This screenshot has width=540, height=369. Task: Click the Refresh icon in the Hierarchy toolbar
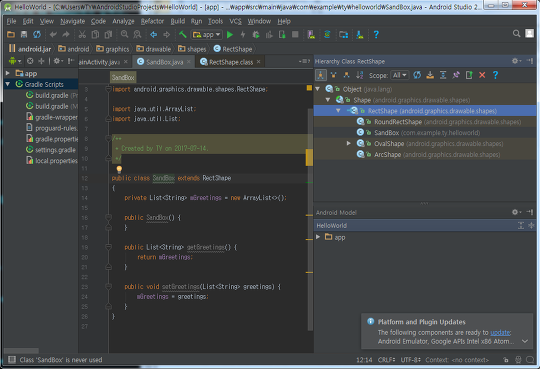click(417, 75)
